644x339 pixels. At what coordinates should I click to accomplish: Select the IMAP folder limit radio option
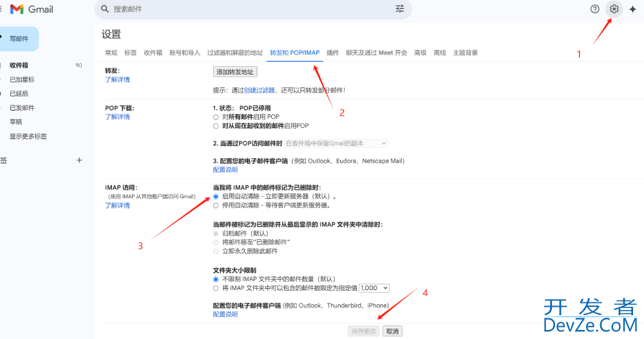point(216,288)
